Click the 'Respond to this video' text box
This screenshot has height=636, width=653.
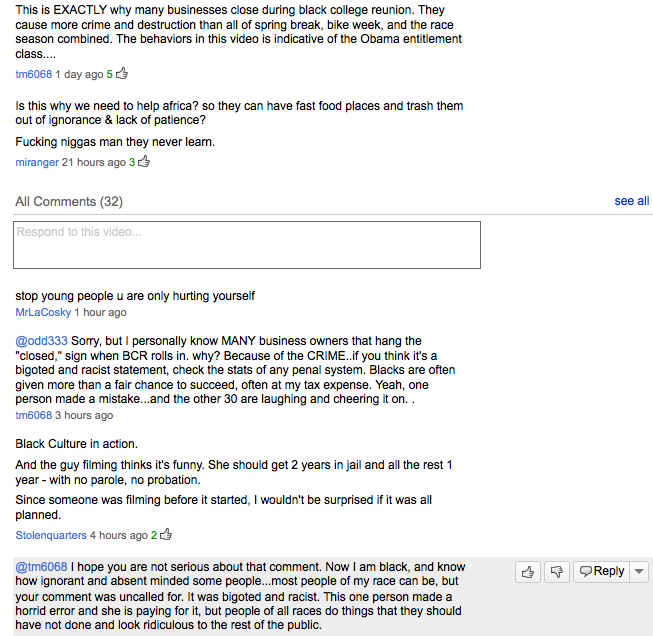point(246,245)
